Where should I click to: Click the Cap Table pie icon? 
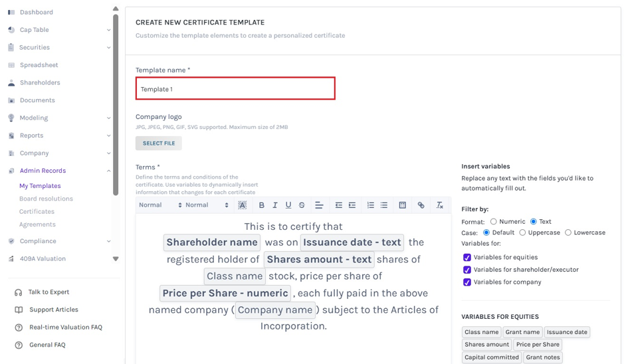click(11, 30)
